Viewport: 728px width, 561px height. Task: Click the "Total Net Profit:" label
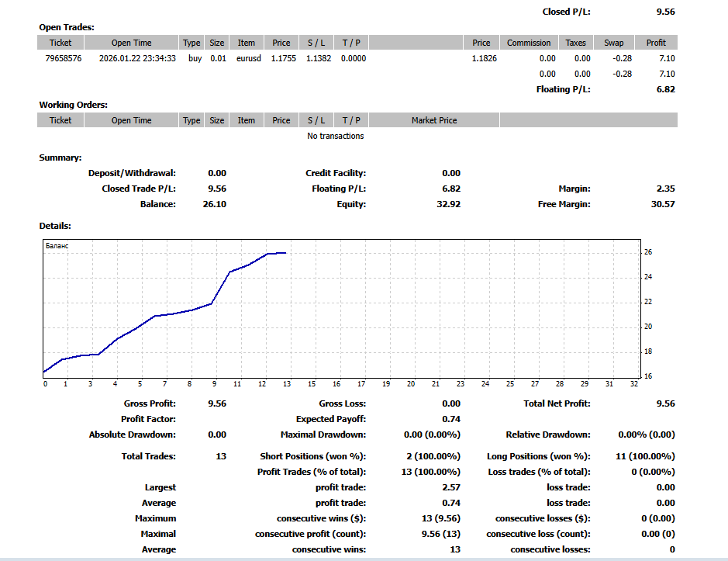point(557,403)
